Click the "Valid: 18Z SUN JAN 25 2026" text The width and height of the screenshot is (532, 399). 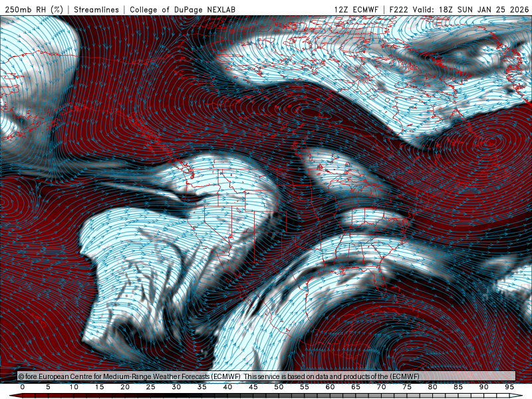471,9
